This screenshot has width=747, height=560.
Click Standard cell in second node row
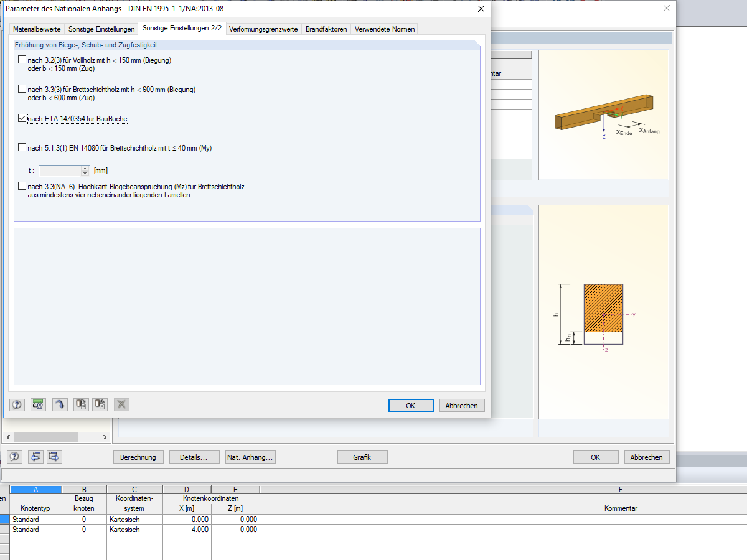[36, 530]
